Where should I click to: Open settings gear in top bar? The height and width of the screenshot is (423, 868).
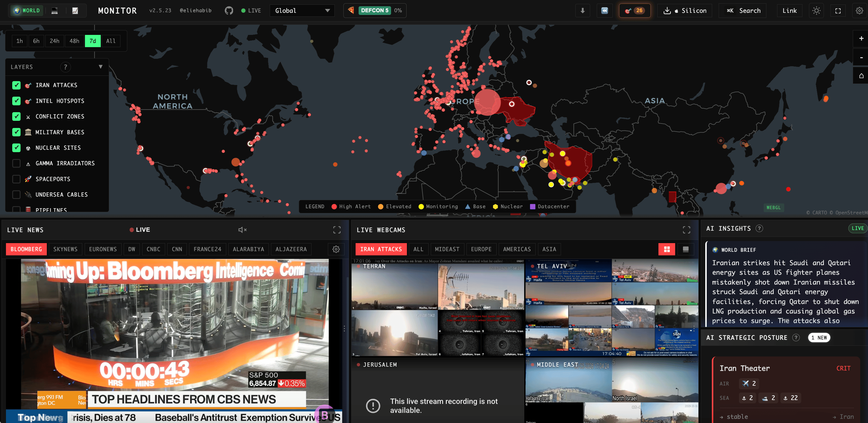click(859, 10)
